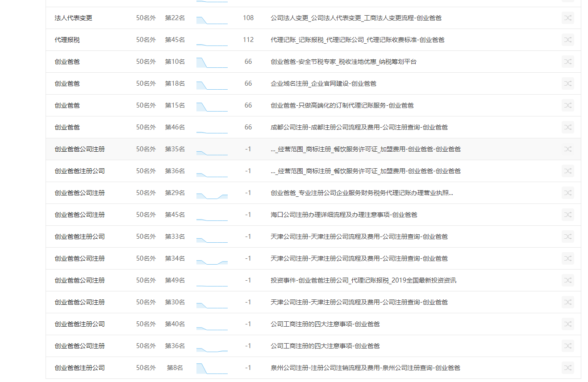
Task: Click shuffle icon in the 第46名 row
Action: pyautogui.click(x=567, y=127)
